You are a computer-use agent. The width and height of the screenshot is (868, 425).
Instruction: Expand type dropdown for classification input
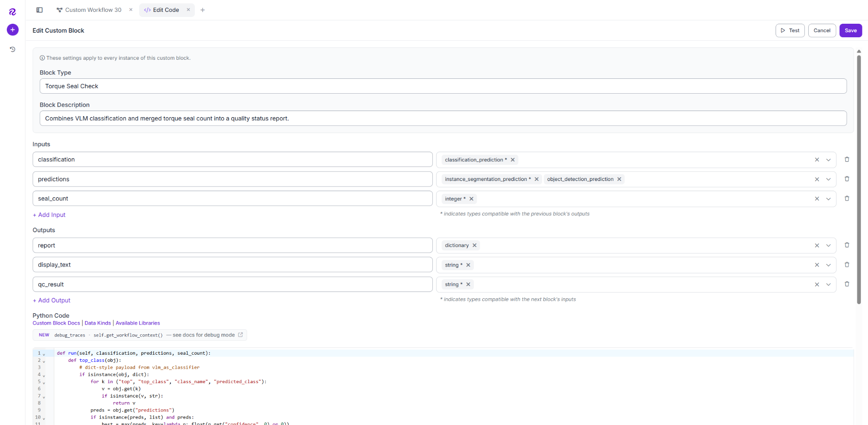pos(828,160)
